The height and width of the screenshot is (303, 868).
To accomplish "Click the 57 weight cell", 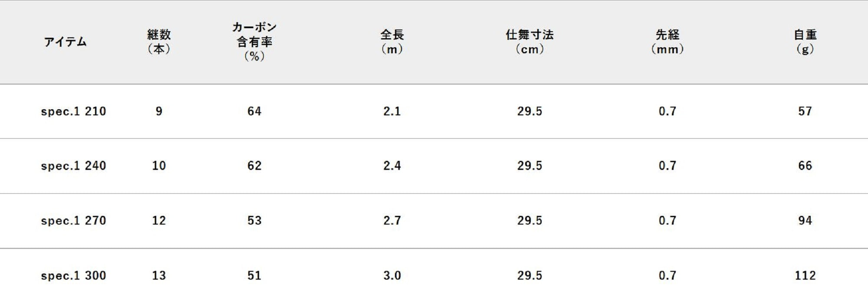I will point(805,111).
